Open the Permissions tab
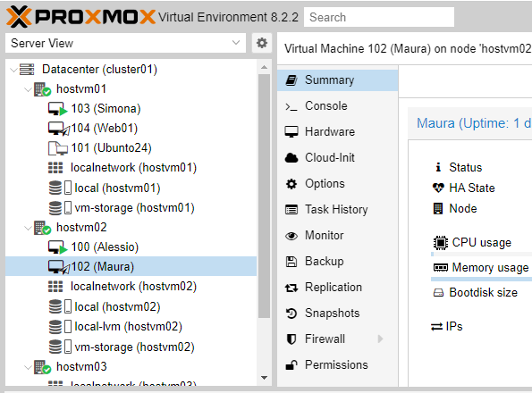This screenshot has width=532, height=393. pyautogui.click(x=338, y=365)
